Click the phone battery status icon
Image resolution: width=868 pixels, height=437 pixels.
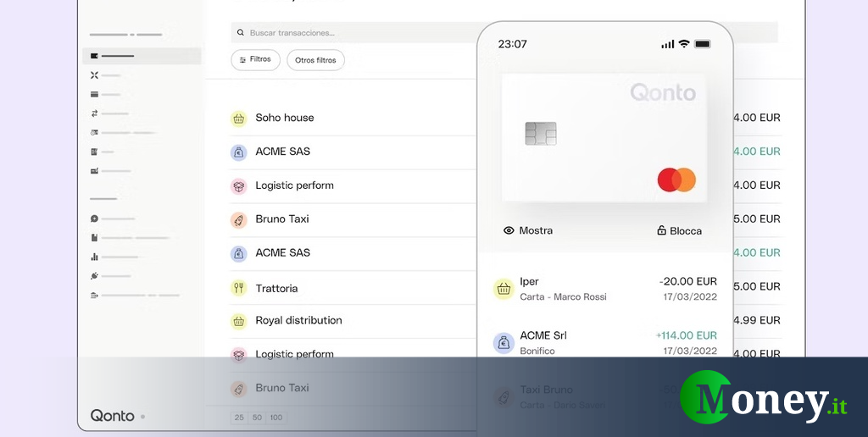point(703,44)
